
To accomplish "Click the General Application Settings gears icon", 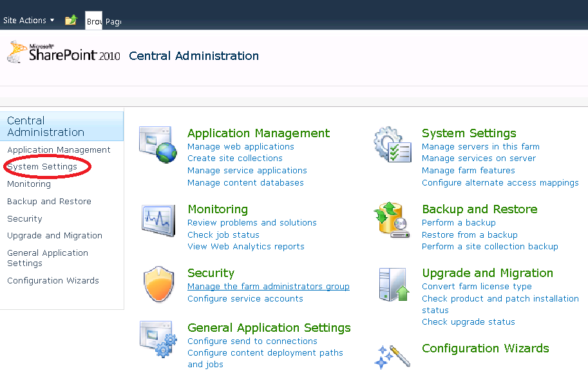I will coord(158,340).
